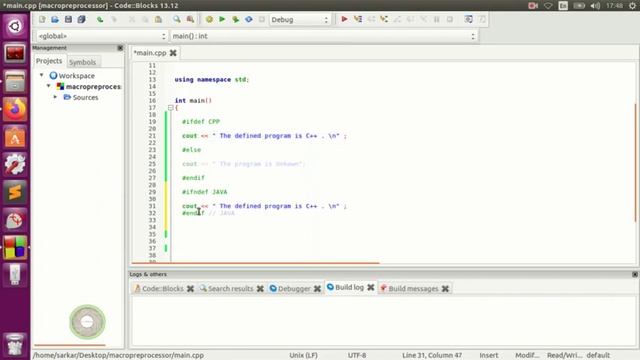640x360 pixels.
Task: Open the Debug build target dropdown
Action: point(300,20)
